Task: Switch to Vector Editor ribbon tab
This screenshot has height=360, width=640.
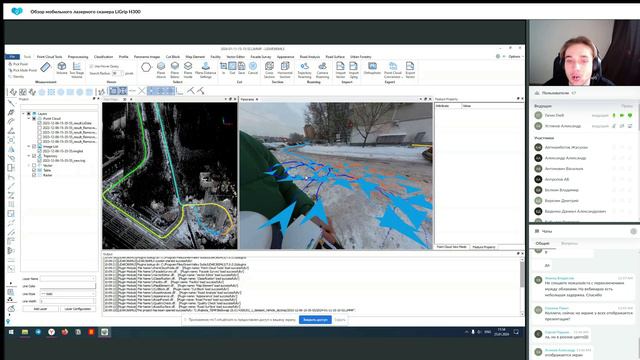Action: click(x=236, y=57)
